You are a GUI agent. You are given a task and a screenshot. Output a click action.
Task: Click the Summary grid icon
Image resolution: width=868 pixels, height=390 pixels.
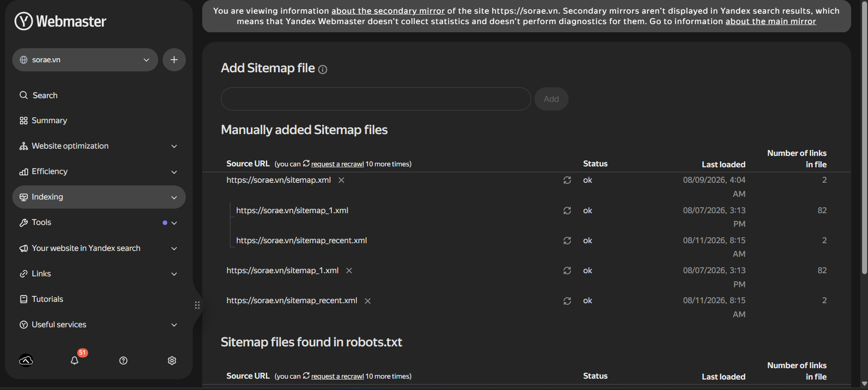pyautogui.click(x=24, y=120)
